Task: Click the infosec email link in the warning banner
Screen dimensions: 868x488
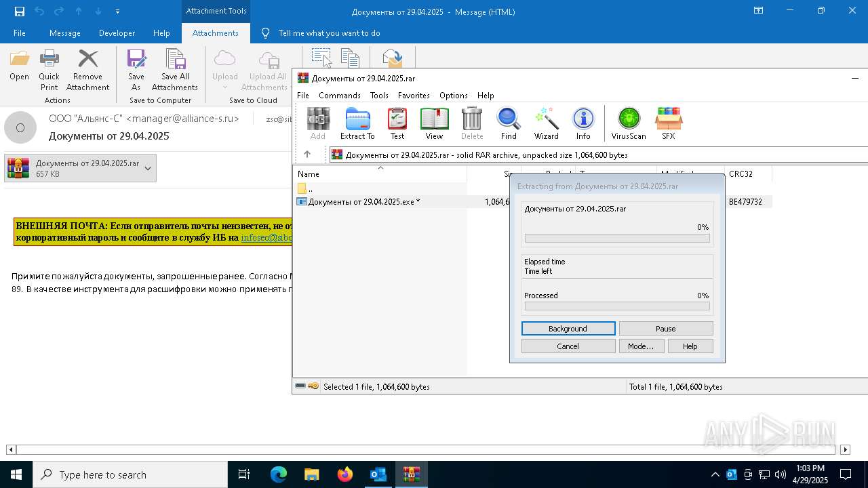Action: pyautogui.click(x=267, y=238)
